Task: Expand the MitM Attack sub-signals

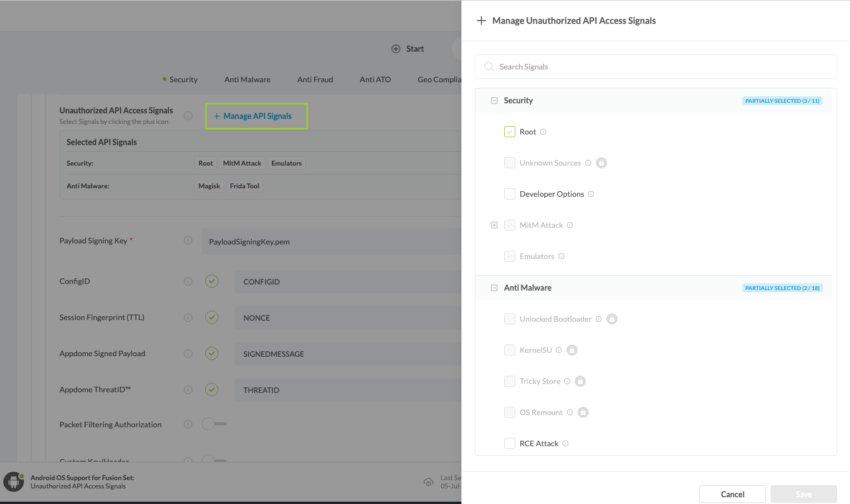Action: [x=494, y=225]
